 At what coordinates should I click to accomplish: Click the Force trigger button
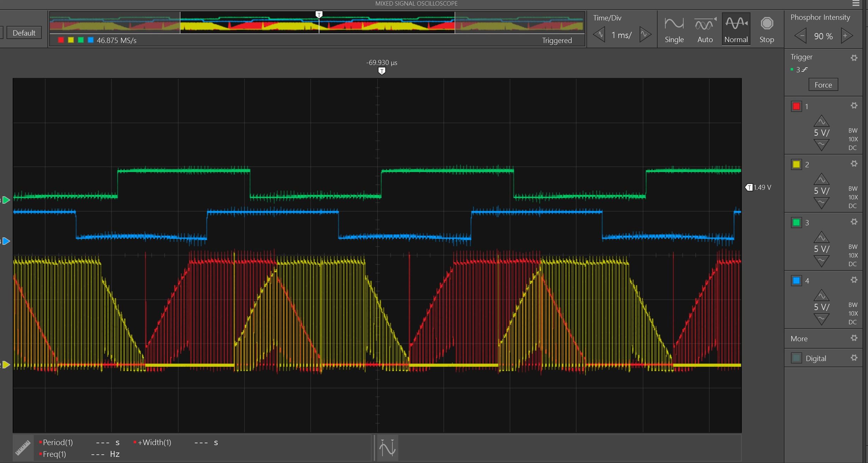coord(823,85)
